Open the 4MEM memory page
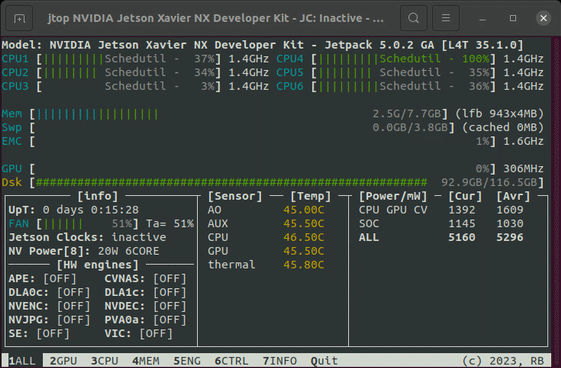 tap(146, 361)
